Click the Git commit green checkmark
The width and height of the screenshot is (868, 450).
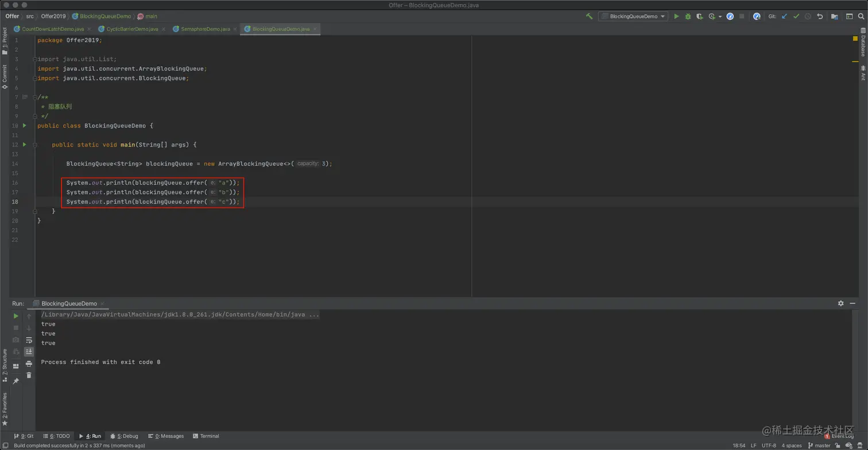(796, 17)
